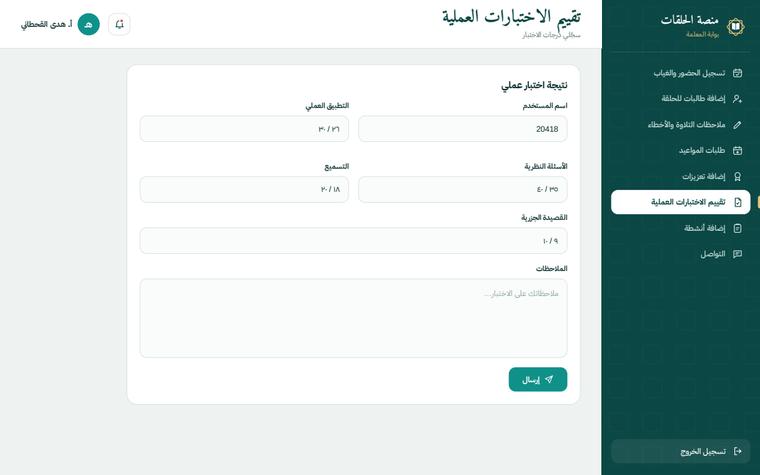760x475 pixels.
Task: Click chat icon beside التواصل
Action: click(737, 254)
